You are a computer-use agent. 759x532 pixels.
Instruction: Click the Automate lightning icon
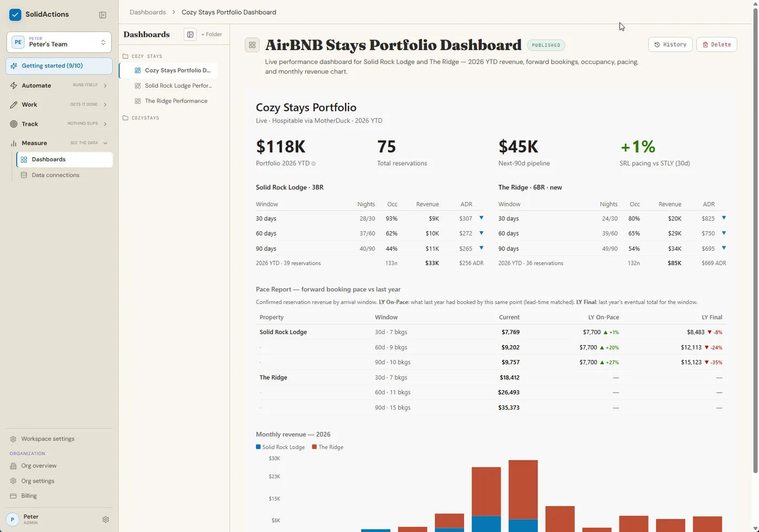click(14, 86)
